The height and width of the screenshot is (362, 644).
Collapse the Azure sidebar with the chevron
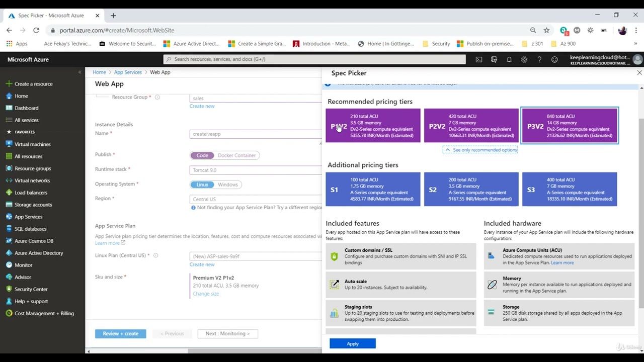[79, 72]
